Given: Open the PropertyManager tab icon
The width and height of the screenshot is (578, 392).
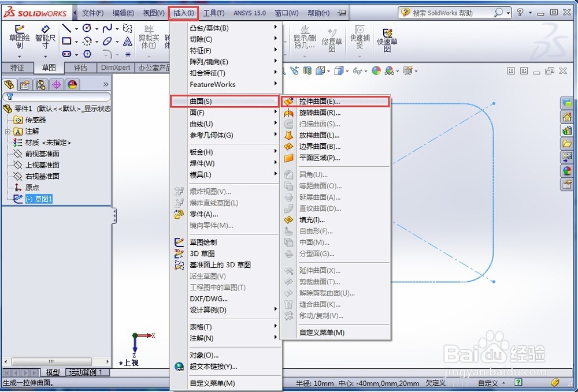Looking at the screenshot, I should click(25, 85).
